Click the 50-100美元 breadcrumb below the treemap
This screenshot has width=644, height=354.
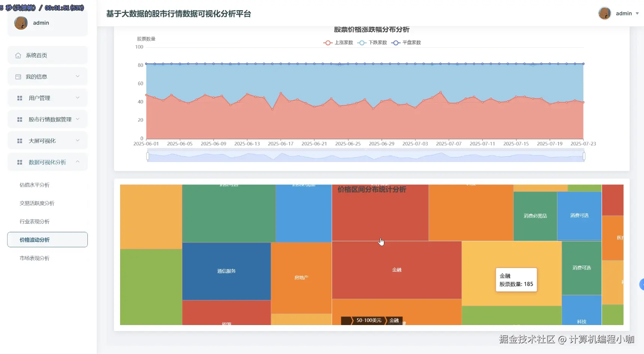click(370, 321)
